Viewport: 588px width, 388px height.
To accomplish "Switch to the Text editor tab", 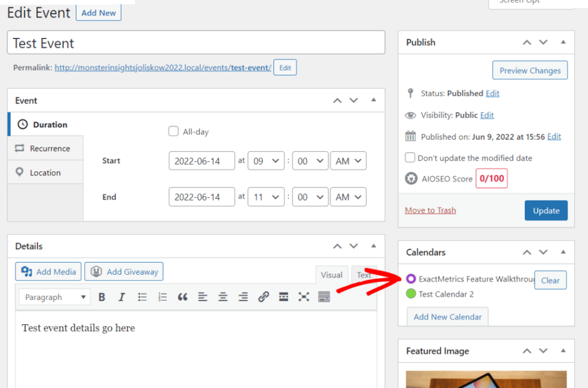I will [363, 275].
